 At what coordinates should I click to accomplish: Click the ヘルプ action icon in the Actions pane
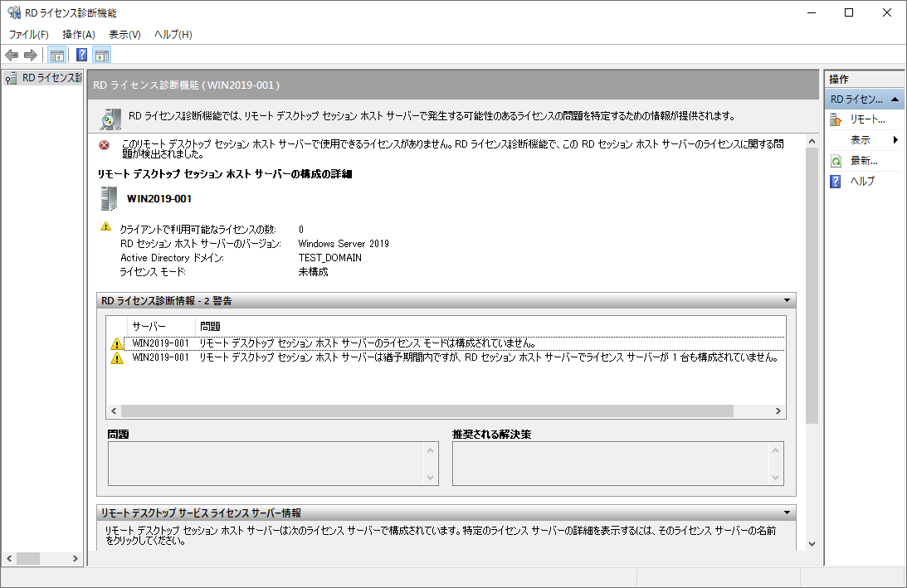(x=836, y=182)
